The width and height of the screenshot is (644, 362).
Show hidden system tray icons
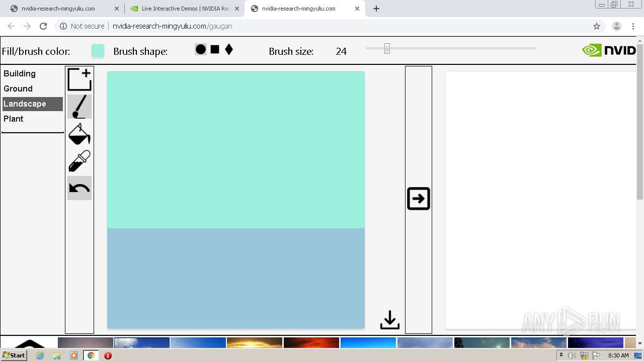click(561, 355)
